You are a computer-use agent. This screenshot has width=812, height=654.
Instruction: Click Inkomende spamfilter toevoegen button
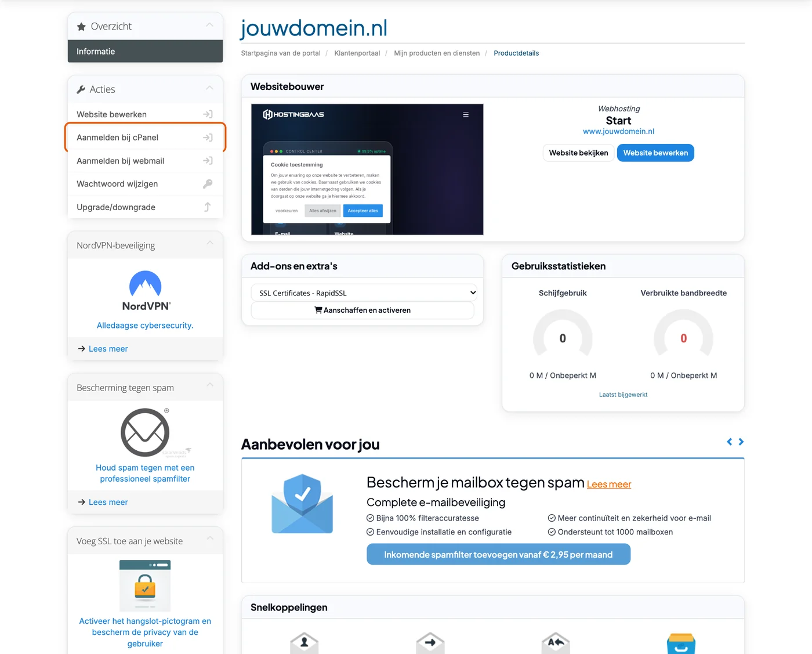[498, 554]
